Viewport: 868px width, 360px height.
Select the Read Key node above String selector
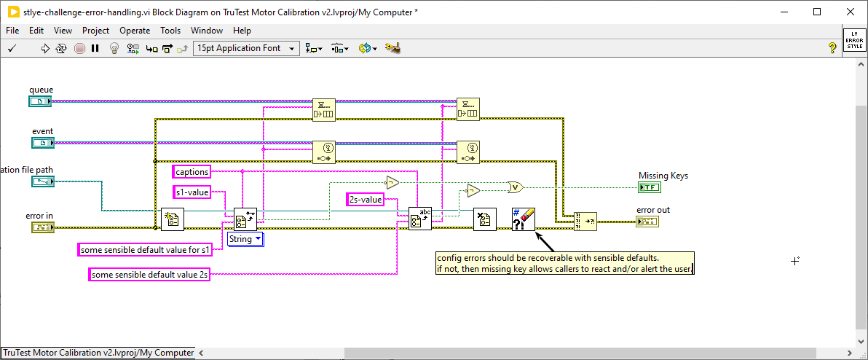point(246,219)
